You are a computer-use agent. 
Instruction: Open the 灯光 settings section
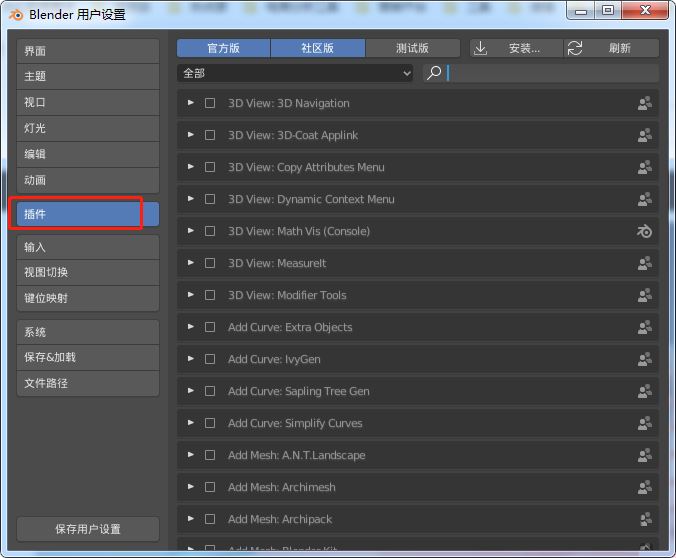coord(88,129)
